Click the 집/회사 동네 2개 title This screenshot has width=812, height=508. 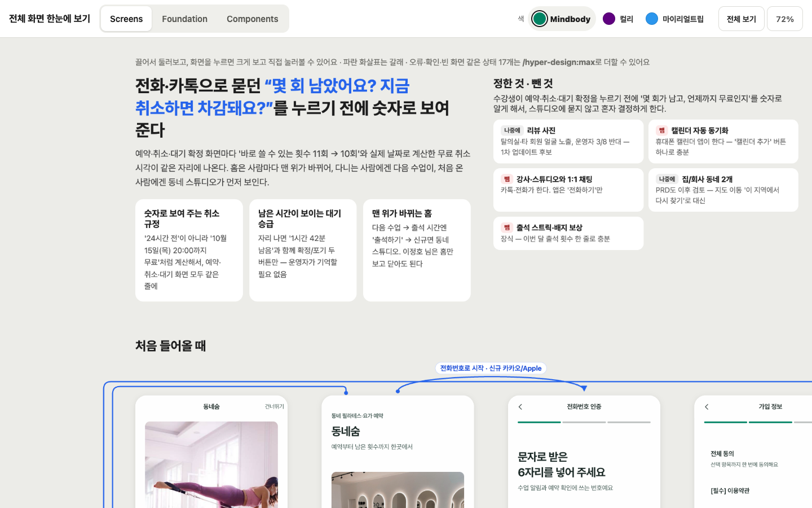click(707, 179)
